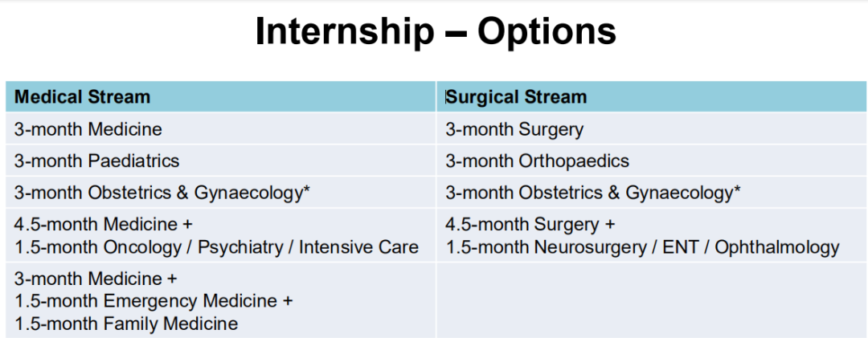The image size is (868, 338).
Task: Click the 1.5-month Family Medicine line
Action: pos(126,324)
